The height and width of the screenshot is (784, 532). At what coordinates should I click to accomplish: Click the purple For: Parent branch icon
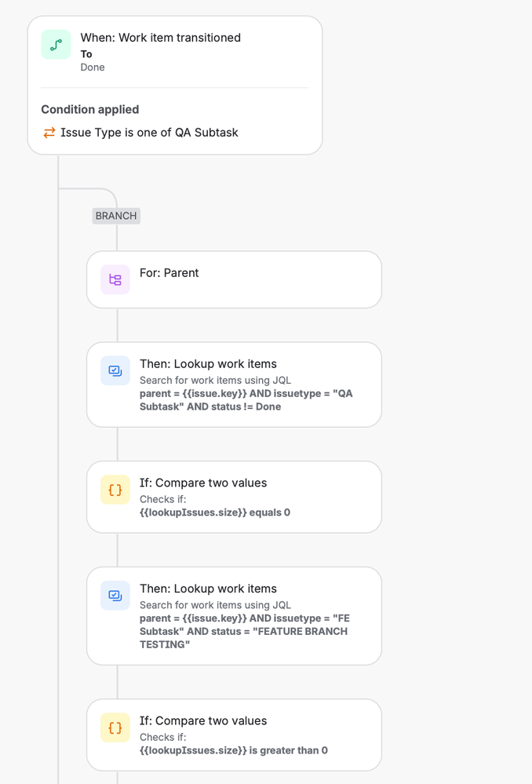tap(115, 279)
